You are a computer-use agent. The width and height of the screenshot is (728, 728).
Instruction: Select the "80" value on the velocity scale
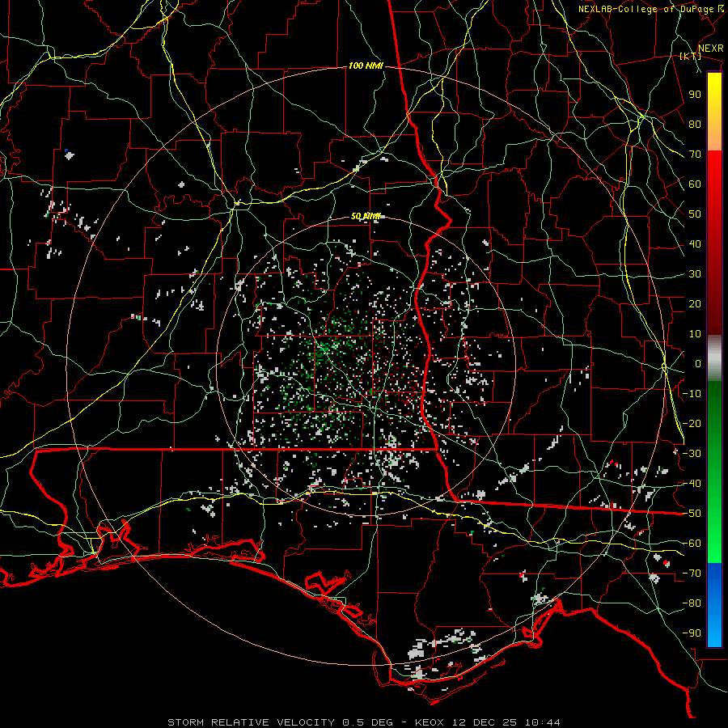pos(695,124)
